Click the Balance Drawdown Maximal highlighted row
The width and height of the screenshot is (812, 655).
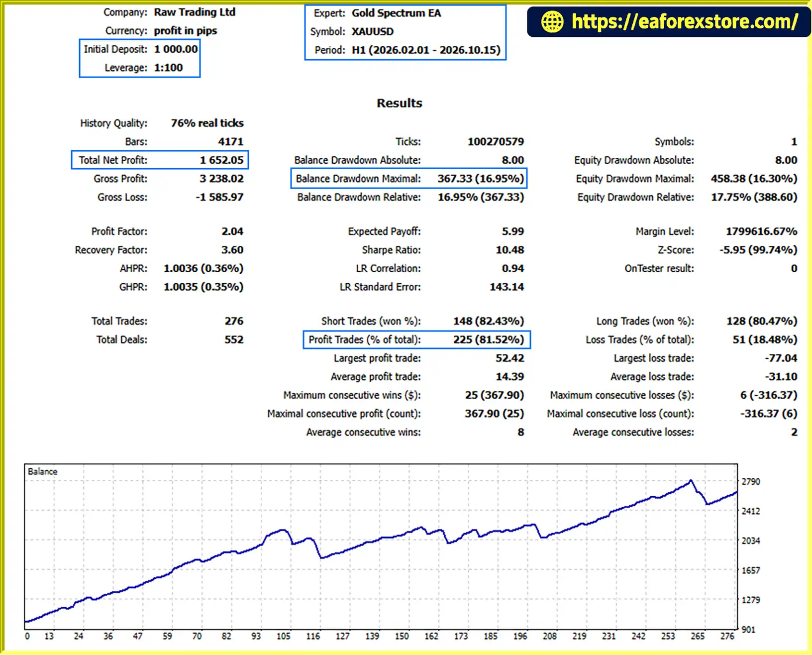[x=408, y=179]
